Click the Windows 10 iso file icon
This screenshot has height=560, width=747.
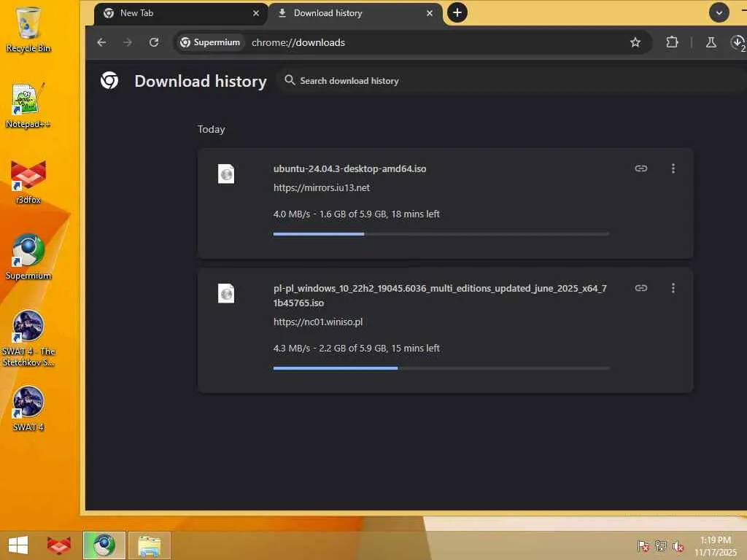pos(226,293)
